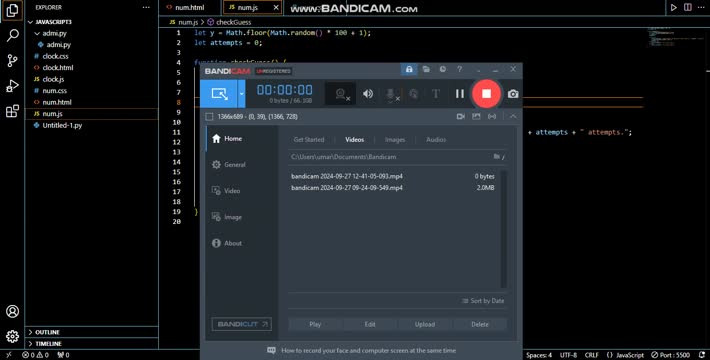
Task: Toggle microphone recording in Bandicam
Action: click(x=391, y=94)
